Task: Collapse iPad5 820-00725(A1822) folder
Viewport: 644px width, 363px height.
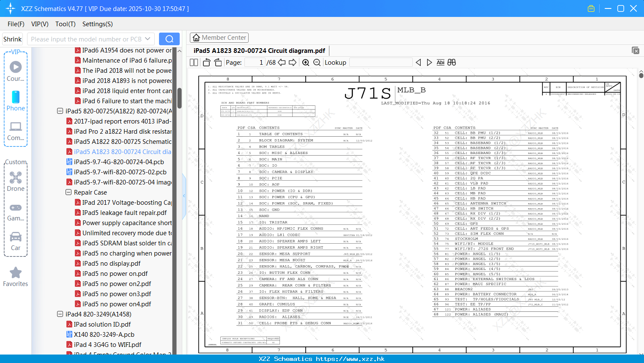Action: [60, 111]
